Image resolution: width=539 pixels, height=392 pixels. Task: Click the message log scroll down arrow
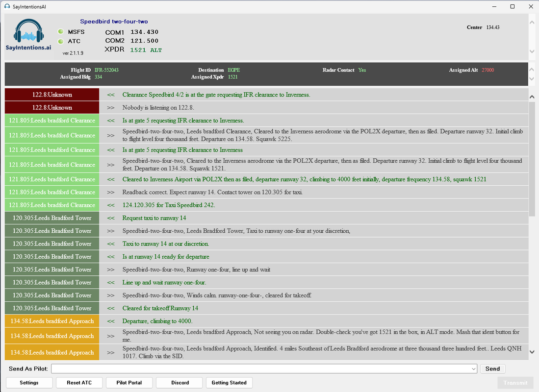coord(532,352)
